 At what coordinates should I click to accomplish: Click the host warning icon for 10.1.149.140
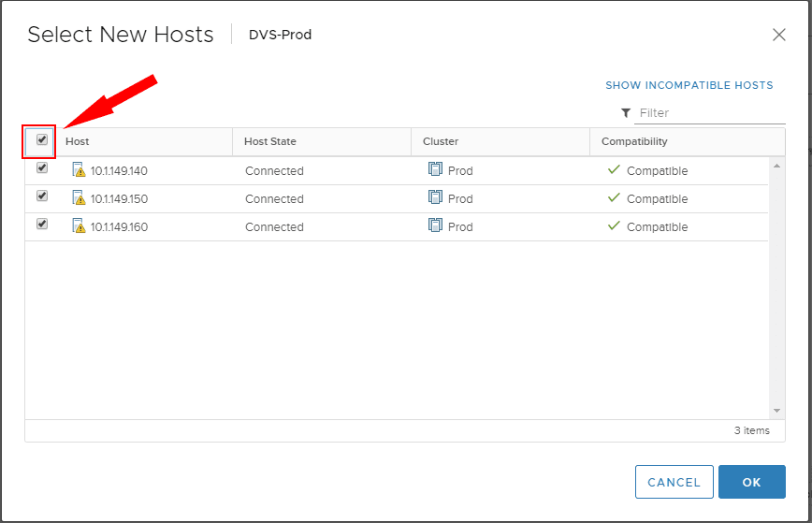pyautogui.click(x=79, y=170)
